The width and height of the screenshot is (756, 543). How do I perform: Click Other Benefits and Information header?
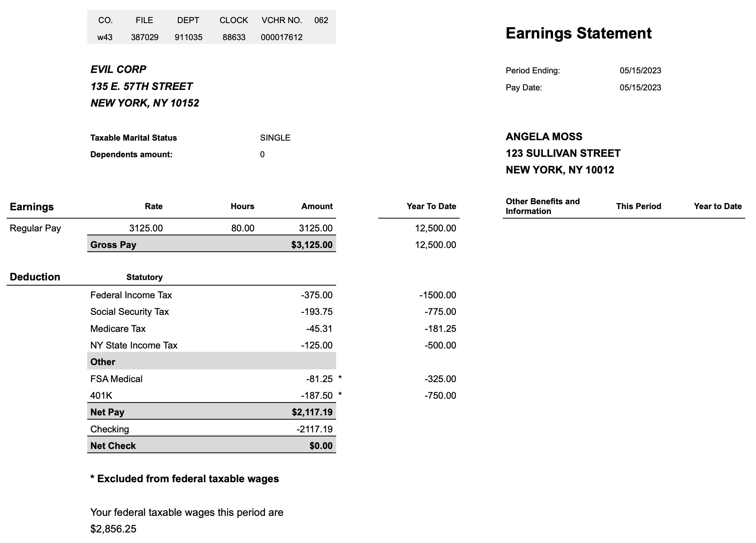point(542,206)
